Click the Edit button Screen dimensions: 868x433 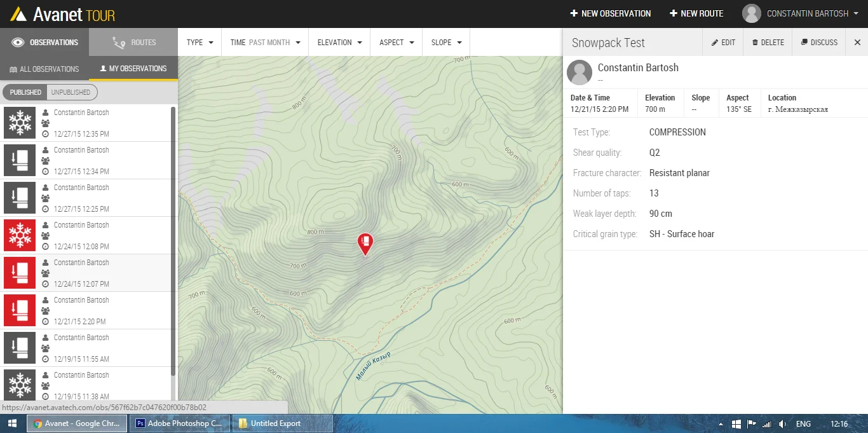(723, 43)
